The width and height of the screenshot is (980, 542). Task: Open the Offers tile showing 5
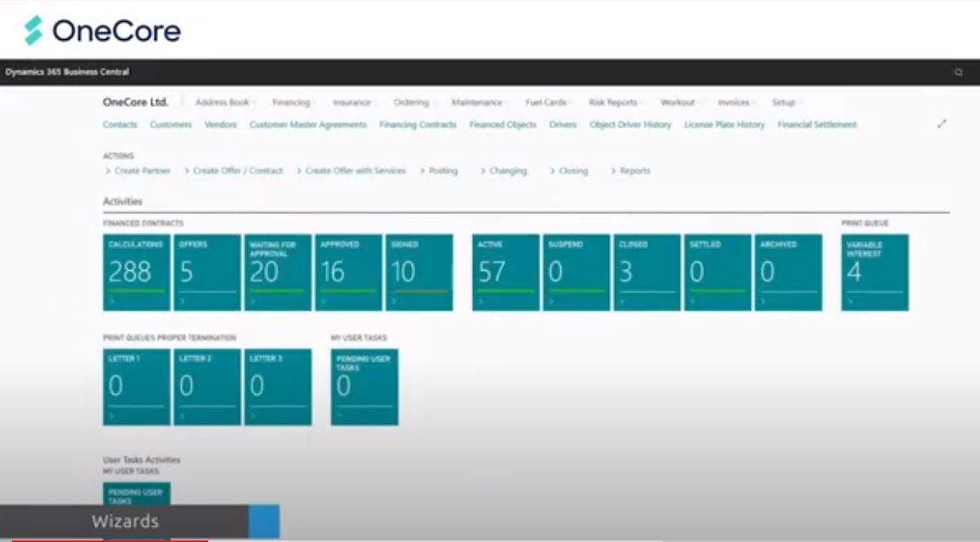(207, 273)
